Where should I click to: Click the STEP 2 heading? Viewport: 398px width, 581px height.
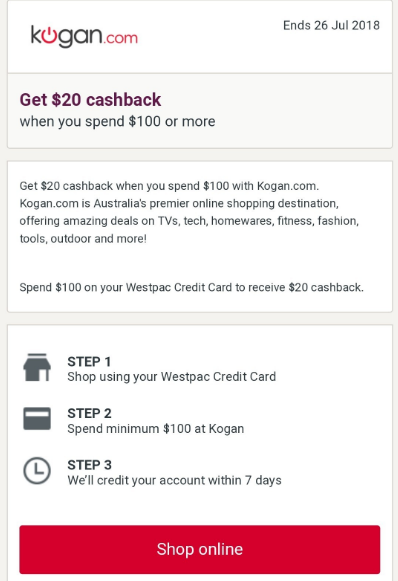[x=89, y=413]
